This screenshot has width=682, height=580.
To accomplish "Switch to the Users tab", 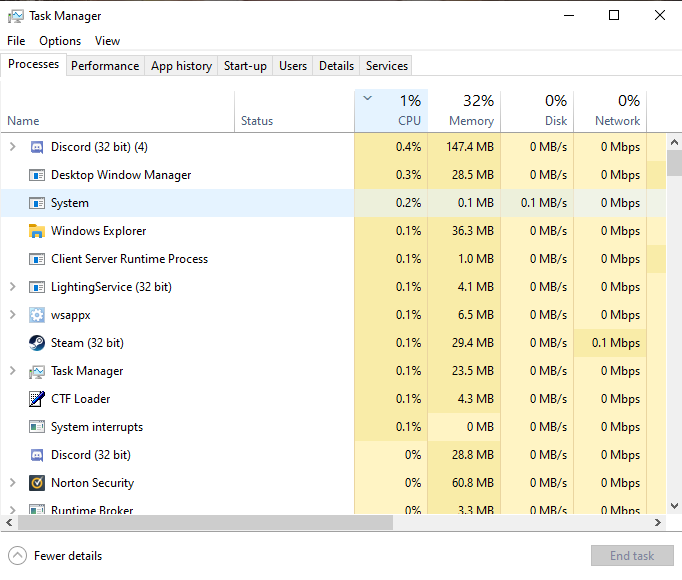I will coord(293,66).
